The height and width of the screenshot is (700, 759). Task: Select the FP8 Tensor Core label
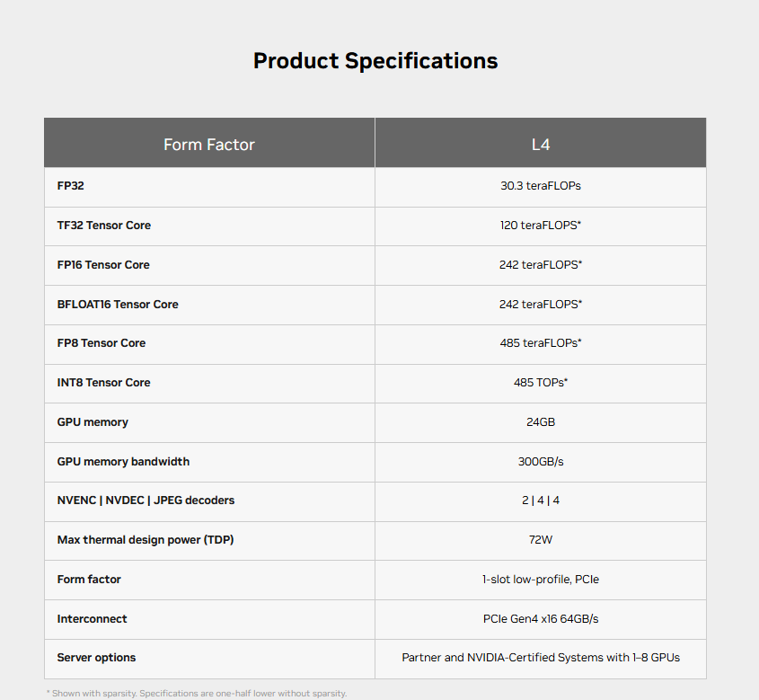pyautogui.click(x=101, y=343)
